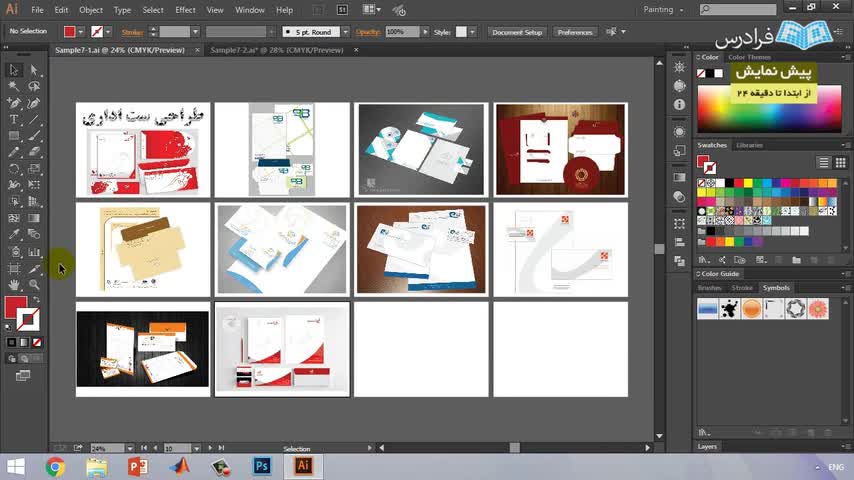Set paint mode to Gradient
This screenshot has height=480, width=854.
coord(24,342)
